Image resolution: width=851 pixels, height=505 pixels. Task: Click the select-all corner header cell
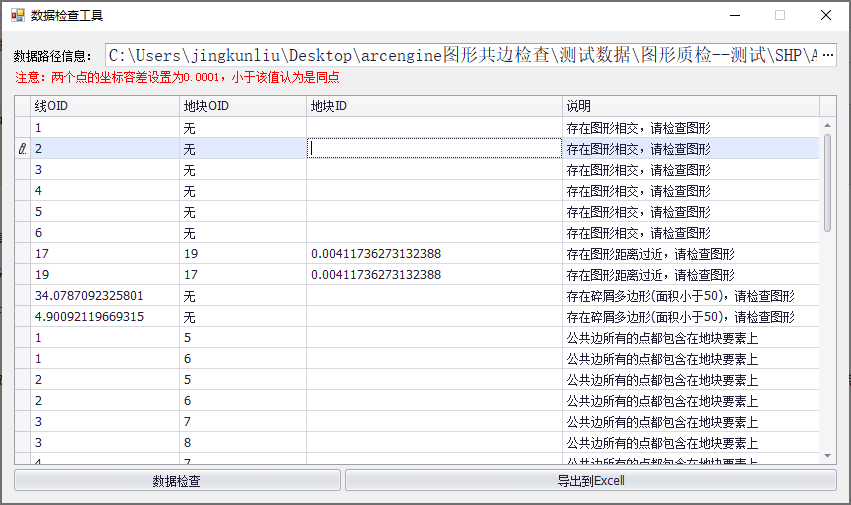tap(22, 106)
